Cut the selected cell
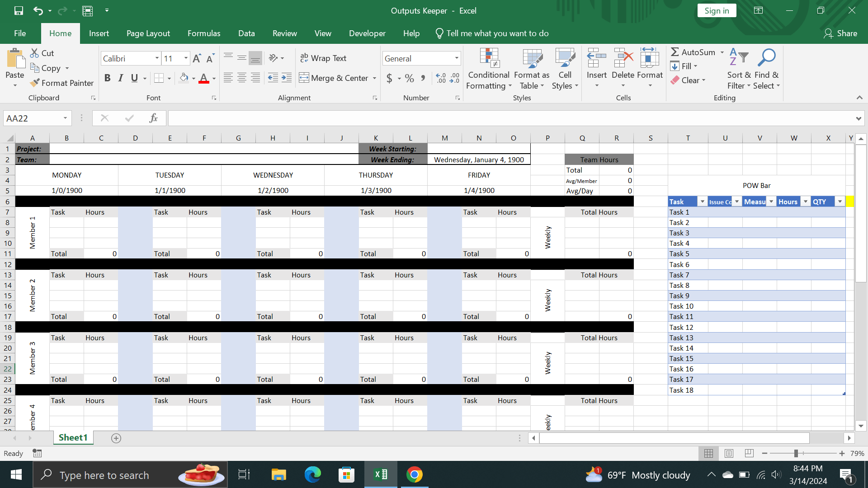Viewport: 868px width, 488px height. 42,53
